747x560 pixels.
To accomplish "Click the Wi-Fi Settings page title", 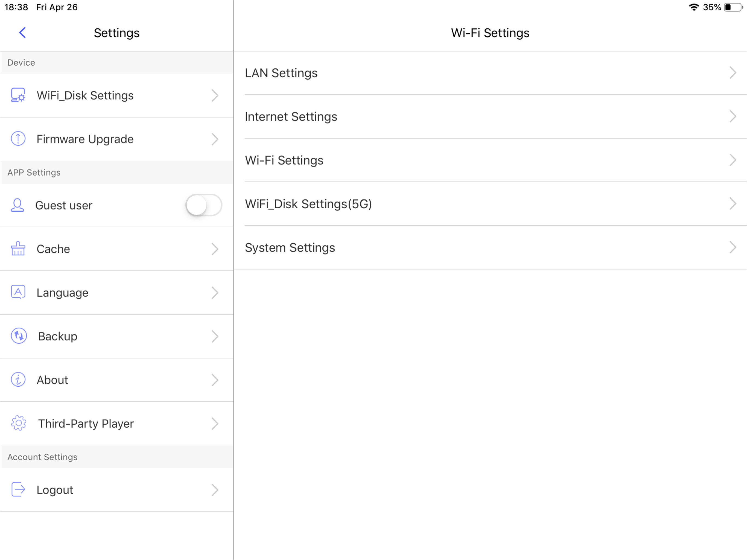I will tap(490, 33).
